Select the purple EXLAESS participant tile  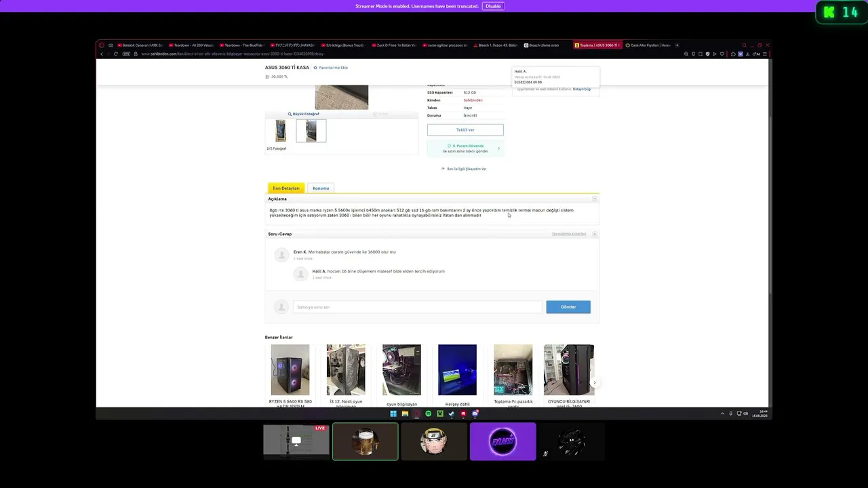coord(503,441)
